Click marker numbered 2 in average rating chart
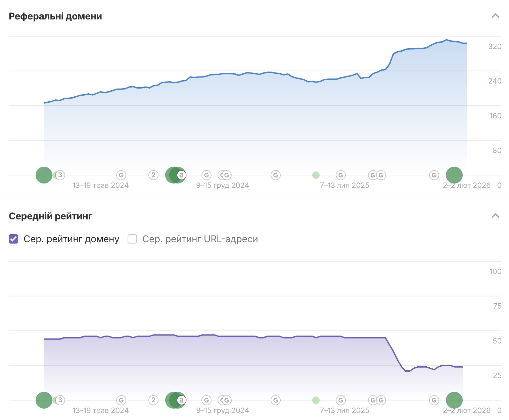 153,400
